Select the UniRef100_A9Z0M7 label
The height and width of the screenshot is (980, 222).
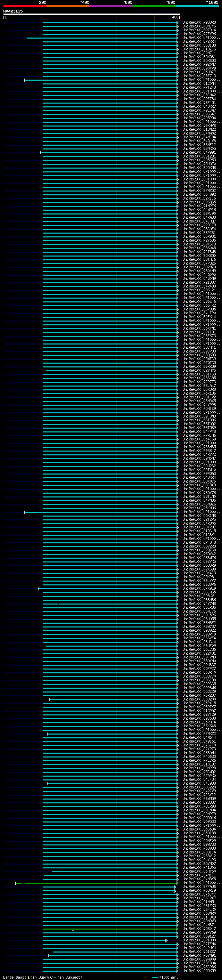pos(199,65)
